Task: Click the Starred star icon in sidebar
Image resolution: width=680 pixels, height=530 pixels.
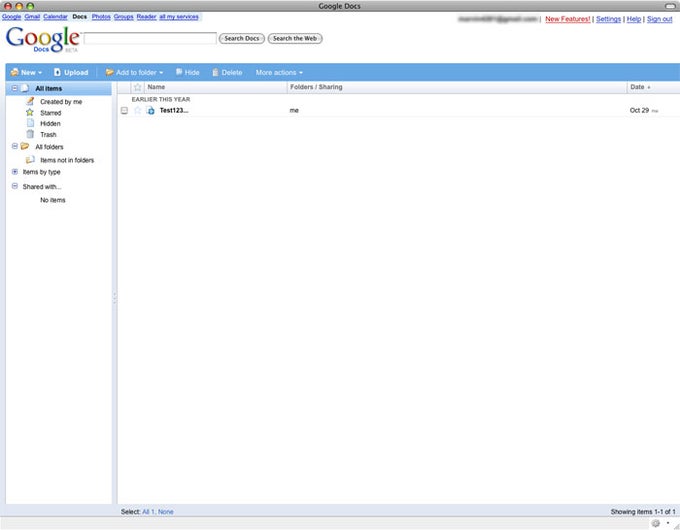Action: pos(29,112)
